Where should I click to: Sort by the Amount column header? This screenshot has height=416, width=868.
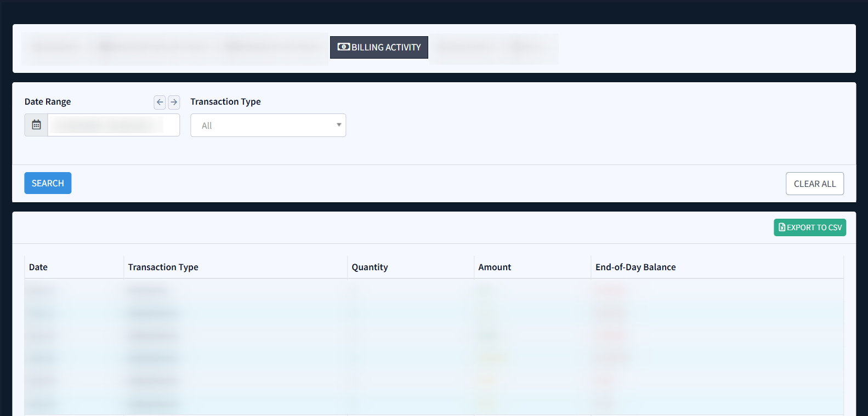click(x=494, y=267)
